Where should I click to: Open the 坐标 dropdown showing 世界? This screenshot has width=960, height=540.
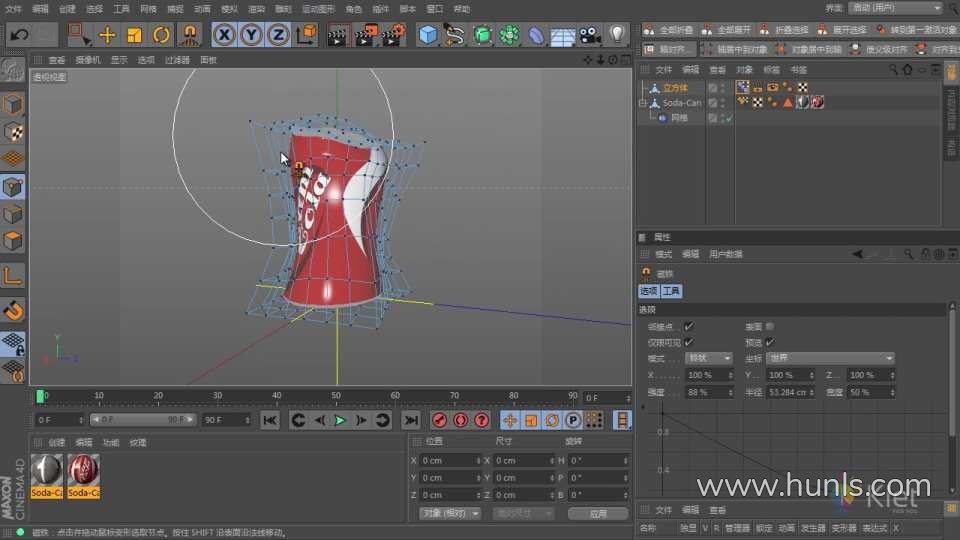[830, 358]
